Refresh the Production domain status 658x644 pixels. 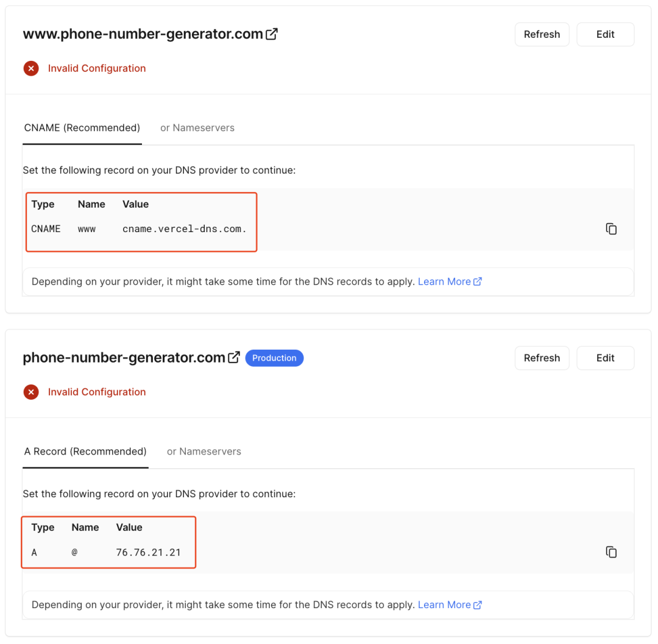[x=542, y=358]
